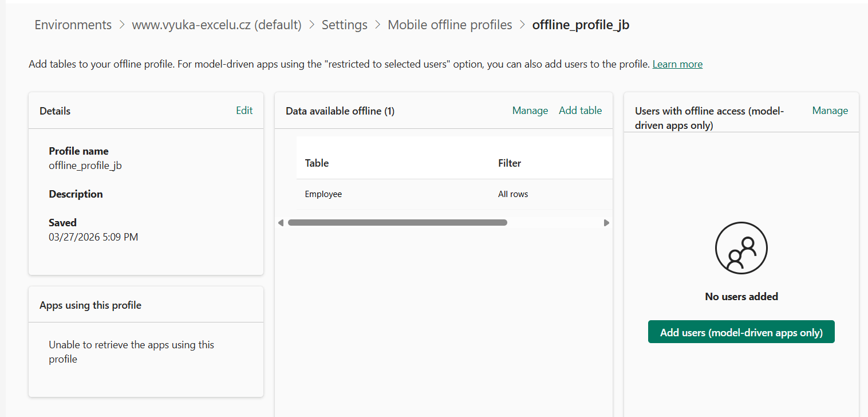Open www.vyuka-excelu.cz (default) breadcrumb
This screenshot has height=417, width=868.
(216, 25)
